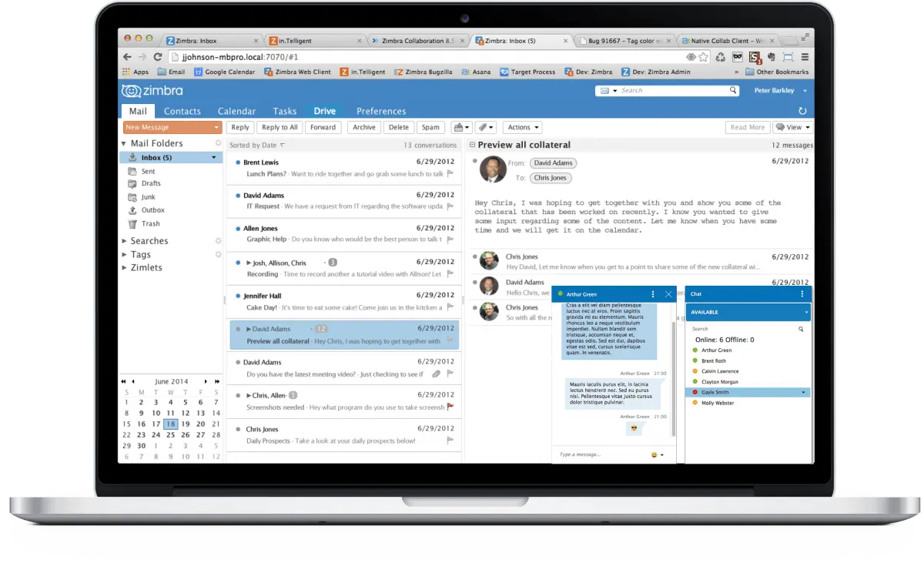
Task: Open the Chat panel options menu
Action: tap(802, 293)
